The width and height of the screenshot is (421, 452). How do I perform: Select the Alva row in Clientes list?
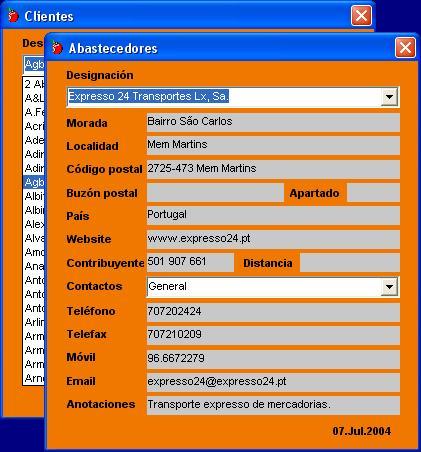[34, 238]
